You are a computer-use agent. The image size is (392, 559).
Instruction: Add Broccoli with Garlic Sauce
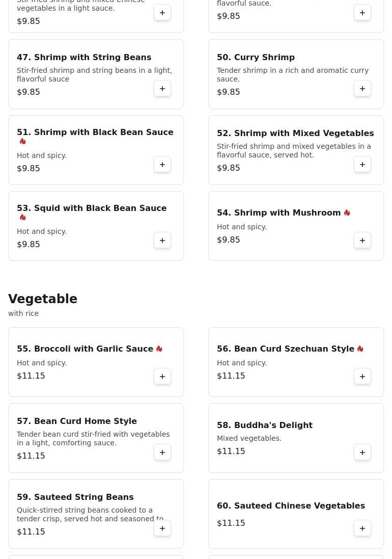tap(162, 377)
